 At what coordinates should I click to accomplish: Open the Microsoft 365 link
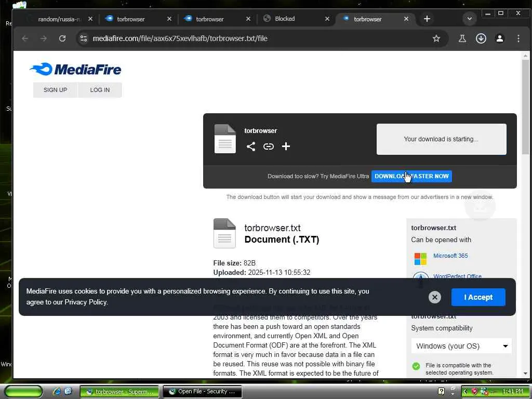(450, 256)
